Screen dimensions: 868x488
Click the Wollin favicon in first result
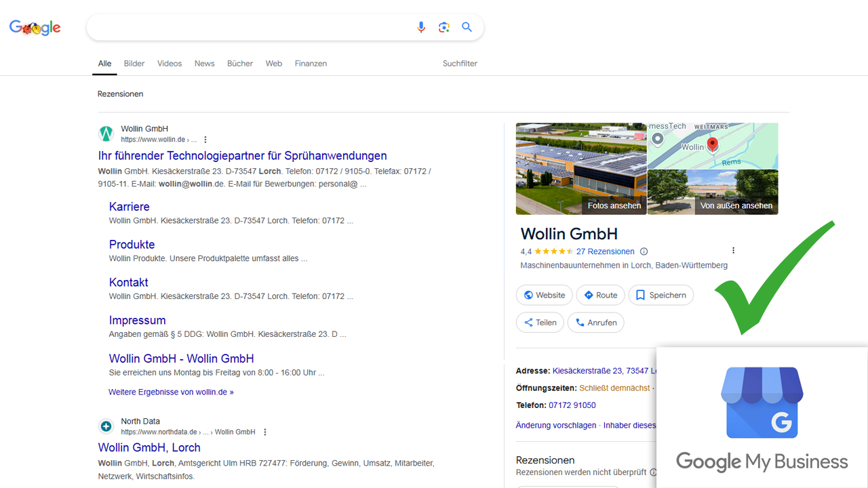106,134
